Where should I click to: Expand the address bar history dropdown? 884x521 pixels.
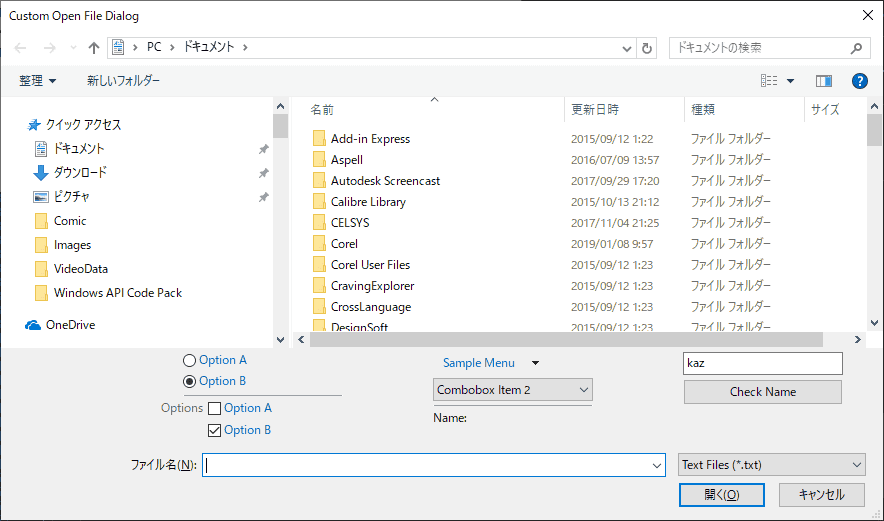[x=626, y=48]
